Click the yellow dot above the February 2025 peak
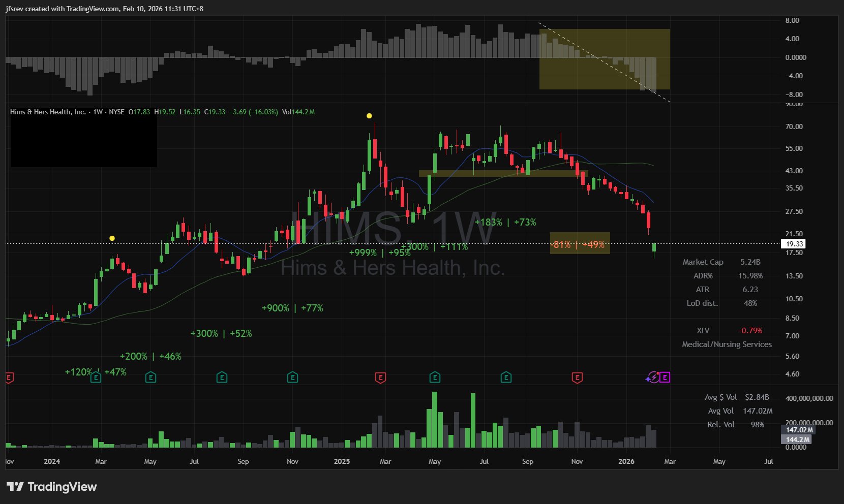844x504 pixels. coord(369,116)
